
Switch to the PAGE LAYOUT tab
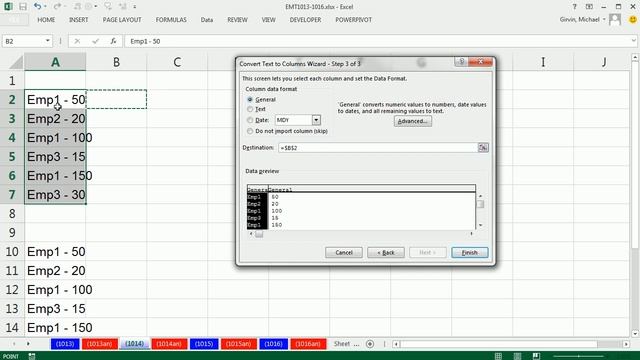click(122, 20)
